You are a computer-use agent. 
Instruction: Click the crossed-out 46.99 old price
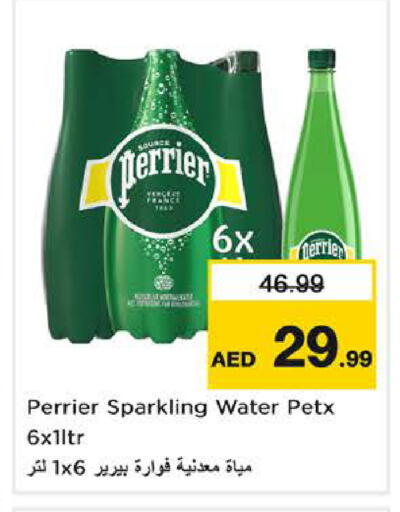(292, 283)
